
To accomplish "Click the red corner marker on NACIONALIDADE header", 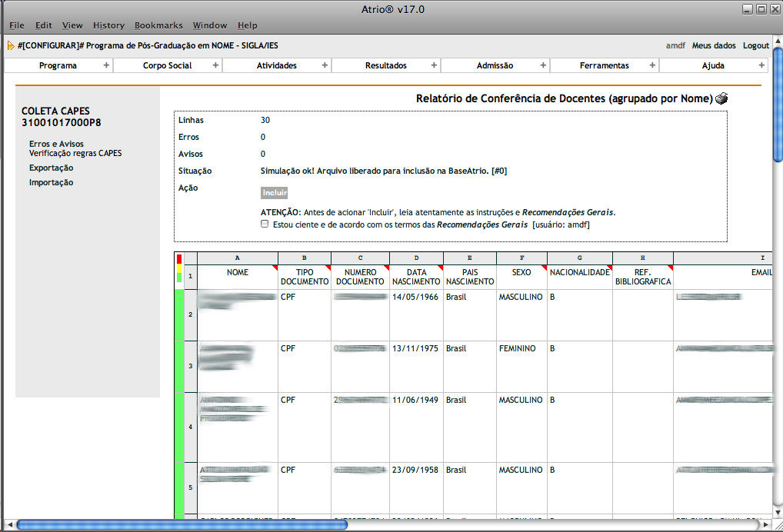I will coord(609,268).
